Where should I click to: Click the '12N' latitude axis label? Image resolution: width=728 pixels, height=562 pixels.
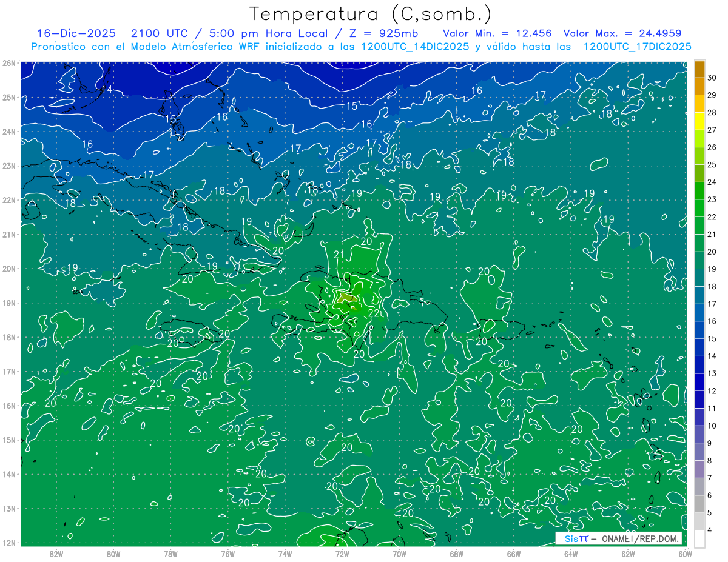point(9,543)
